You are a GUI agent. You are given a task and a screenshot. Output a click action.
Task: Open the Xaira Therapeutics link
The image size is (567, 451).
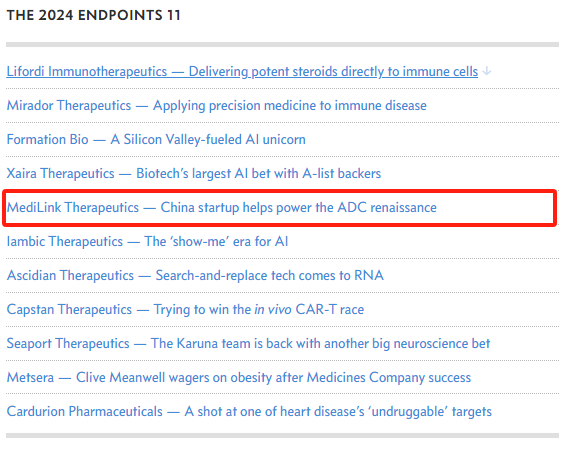pyautogui.click(x=194, y=174)
